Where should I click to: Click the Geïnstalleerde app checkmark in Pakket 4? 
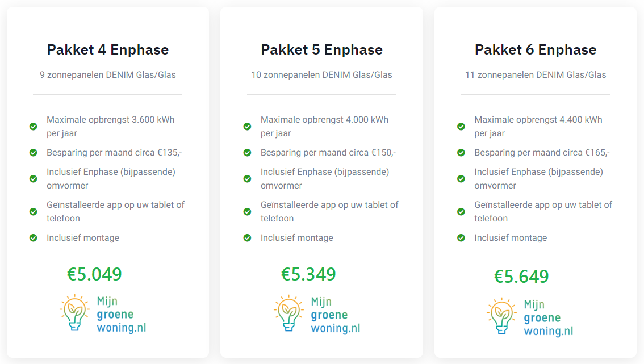pos(34,212)
